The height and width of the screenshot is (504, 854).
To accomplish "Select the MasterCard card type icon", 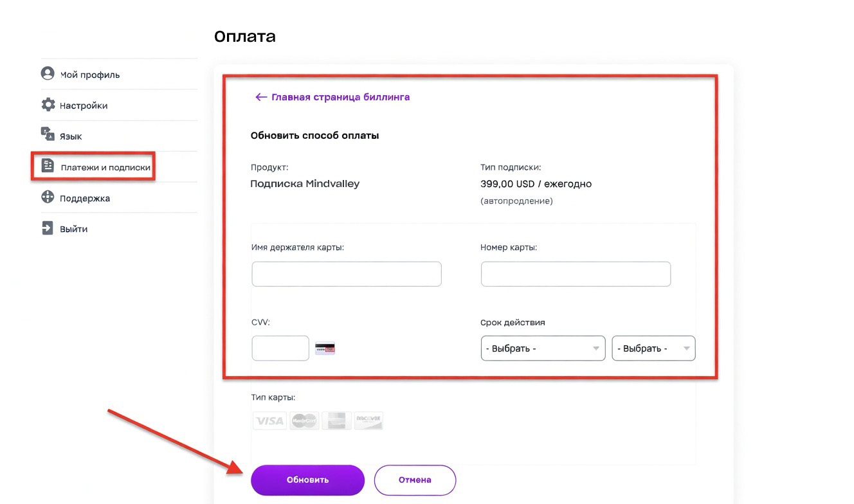I will click(304, 421).
